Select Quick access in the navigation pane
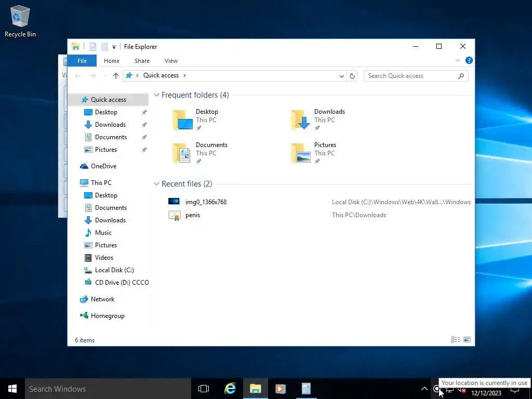 pos(108,99)
